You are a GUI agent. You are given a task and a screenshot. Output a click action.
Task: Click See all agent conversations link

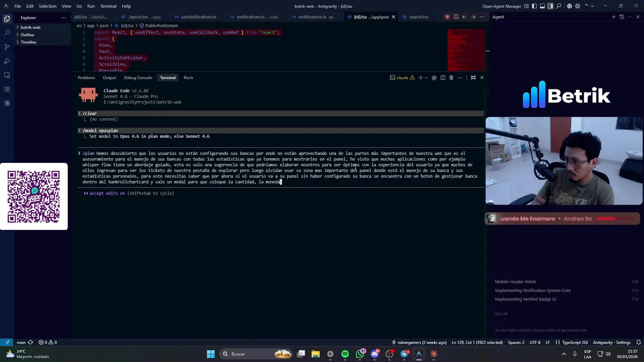click(501, 313)
